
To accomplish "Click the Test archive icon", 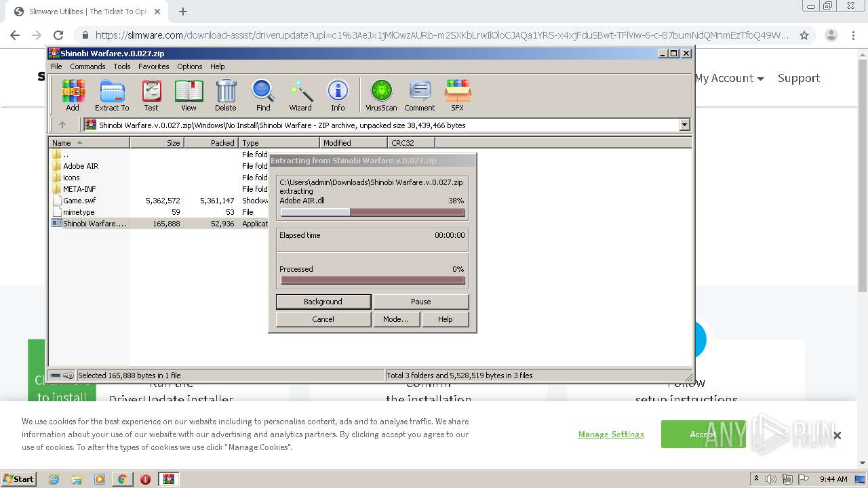I will pyautogui.click(x=151, y=95).
